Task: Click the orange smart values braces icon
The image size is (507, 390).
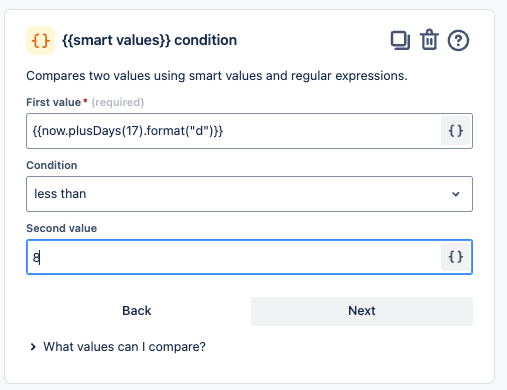Action: (x=41, y=41)
